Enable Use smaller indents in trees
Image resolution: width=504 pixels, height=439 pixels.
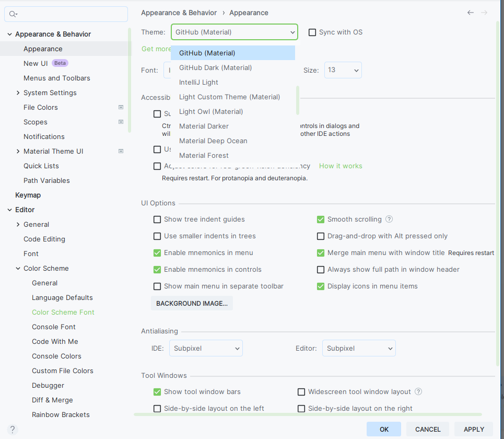(157, 236)
